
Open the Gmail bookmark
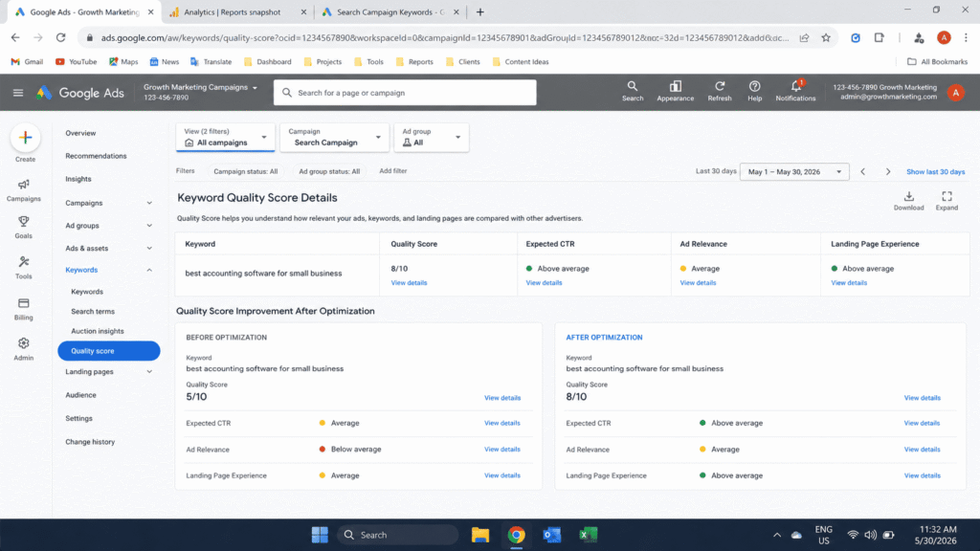click(27, 62)
